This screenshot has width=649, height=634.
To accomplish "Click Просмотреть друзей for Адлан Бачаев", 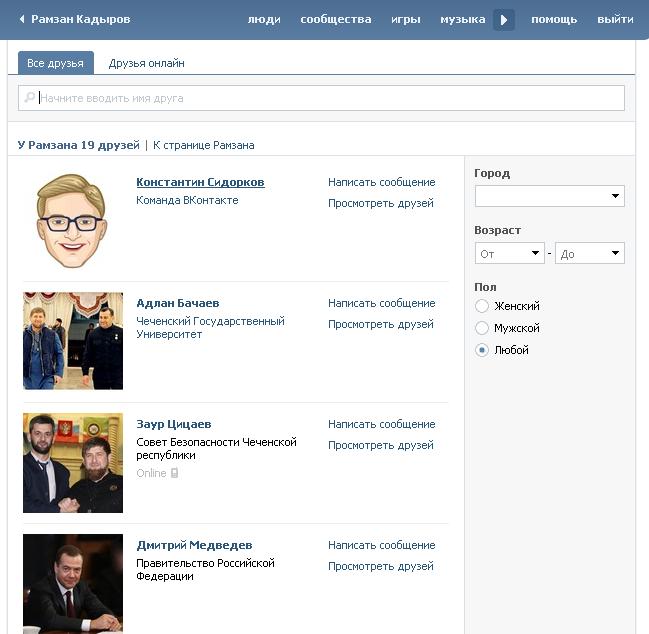I will click(381, 324).
